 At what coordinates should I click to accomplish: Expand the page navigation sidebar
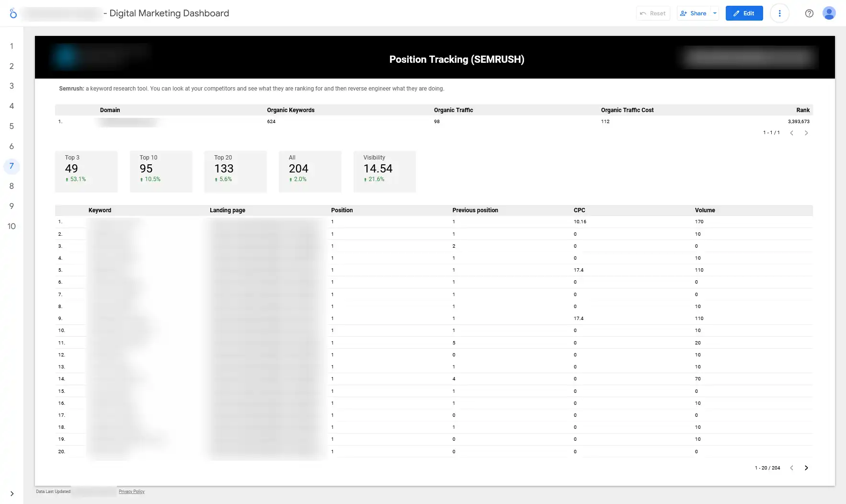tap(12, 493)
